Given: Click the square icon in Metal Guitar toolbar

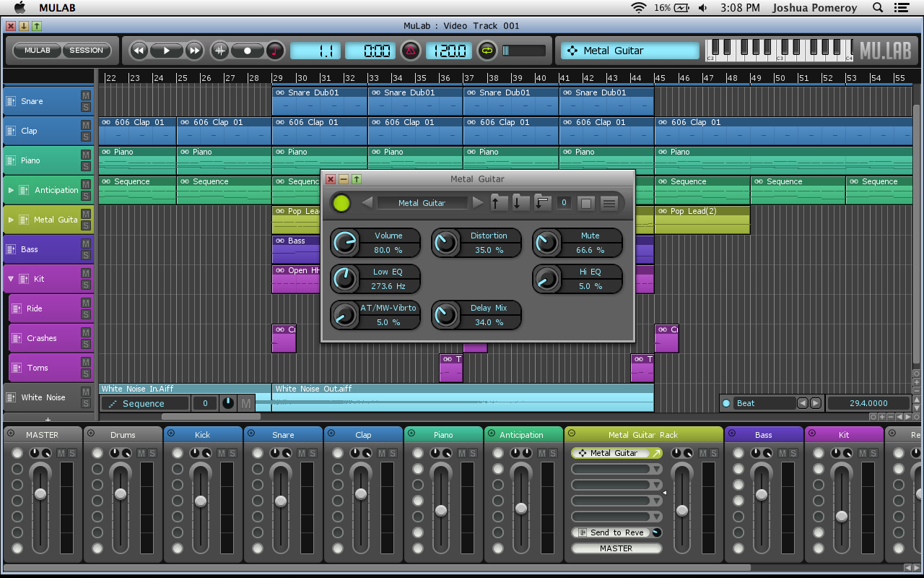Looking at the screenshot, I should (586, 204).
